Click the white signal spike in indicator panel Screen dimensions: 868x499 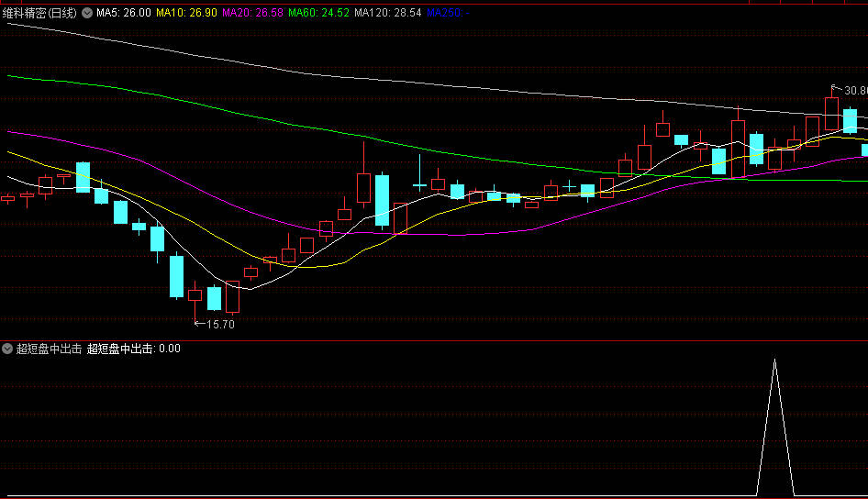pos(775,427)
